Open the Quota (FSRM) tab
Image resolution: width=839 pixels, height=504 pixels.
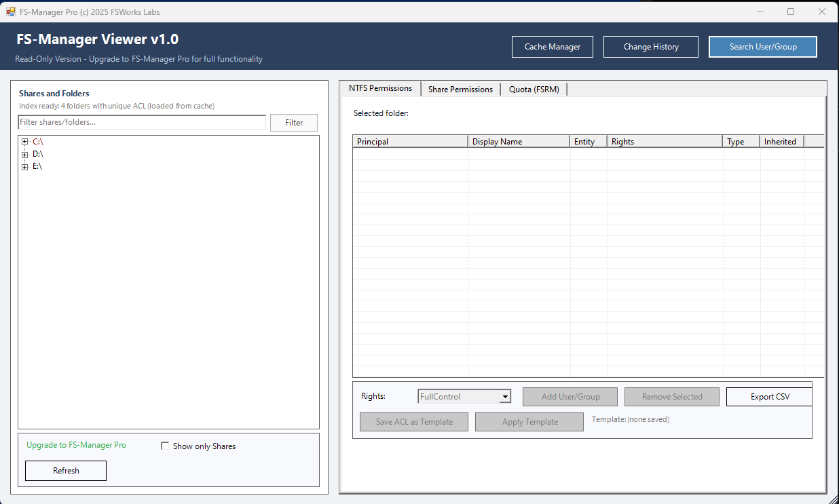[x=534, y=89]
